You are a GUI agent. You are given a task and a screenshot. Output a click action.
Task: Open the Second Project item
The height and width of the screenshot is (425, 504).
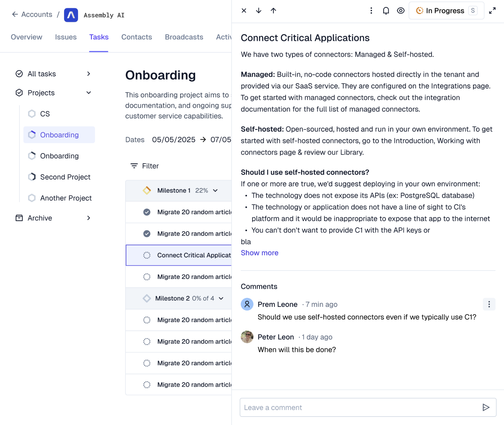point(59,177)
